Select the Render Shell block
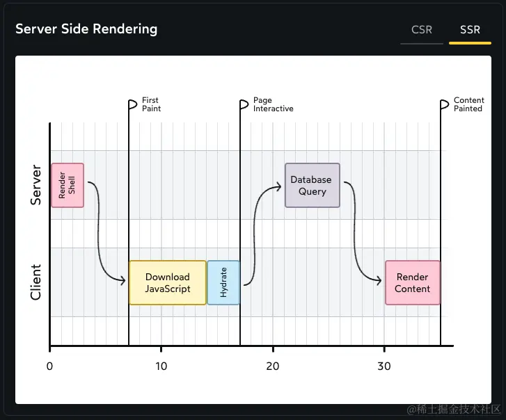 coord(68,186)
